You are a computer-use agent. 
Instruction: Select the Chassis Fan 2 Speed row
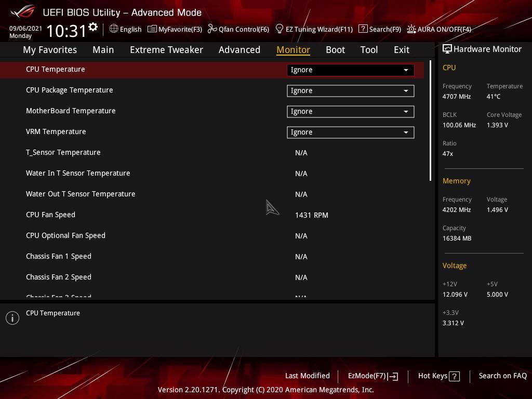pyautogui.click(x=212, y=277)
